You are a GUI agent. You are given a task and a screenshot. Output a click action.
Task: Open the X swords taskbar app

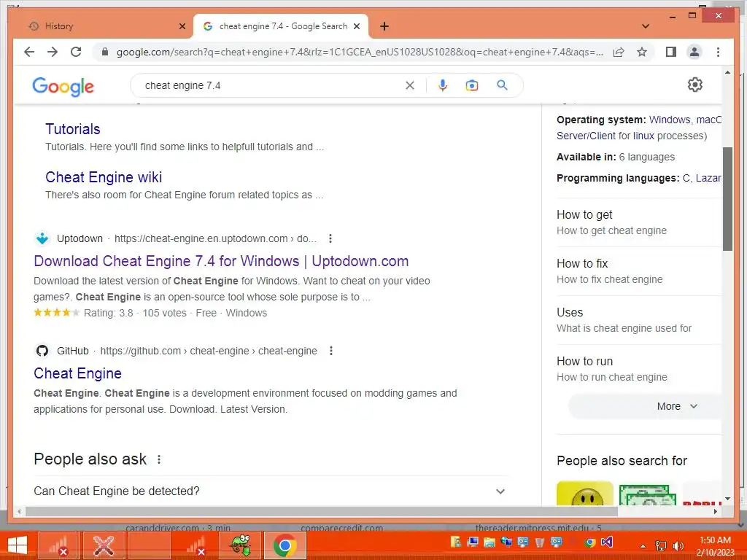[104, 545]
